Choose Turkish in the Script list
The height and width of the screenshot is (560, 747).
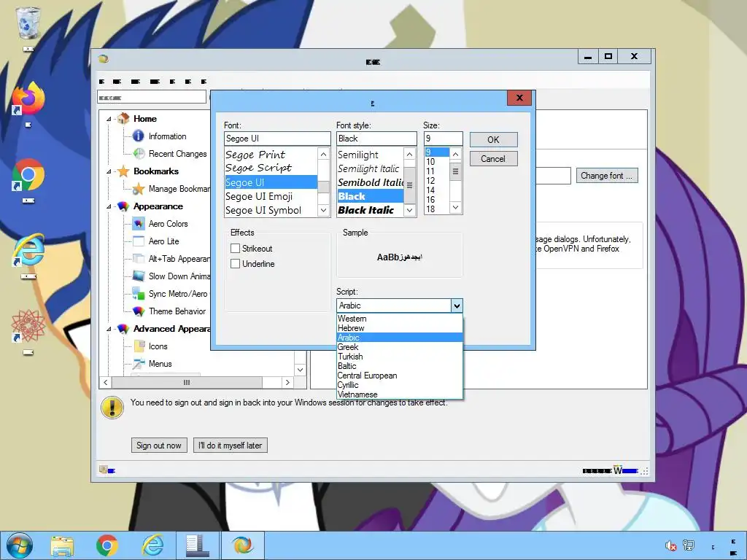(x=400, y=357)
